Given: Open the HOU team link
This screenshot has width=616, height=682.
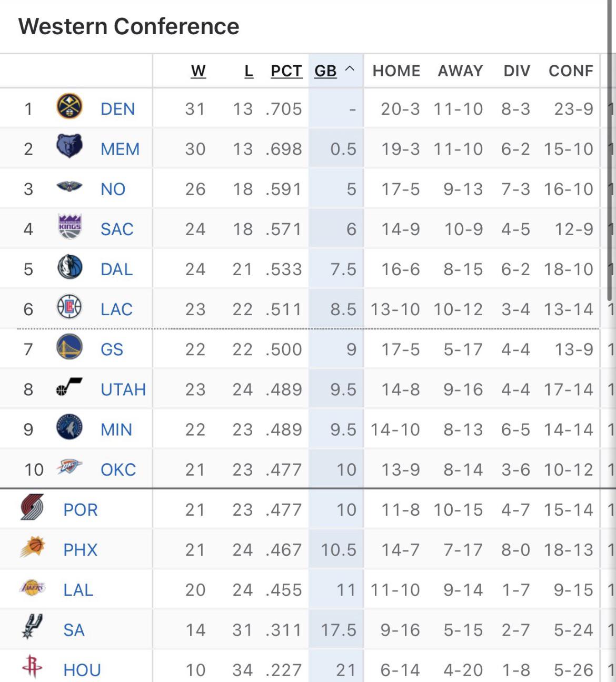Looking at the screenshot, I should tap(82, 670).
